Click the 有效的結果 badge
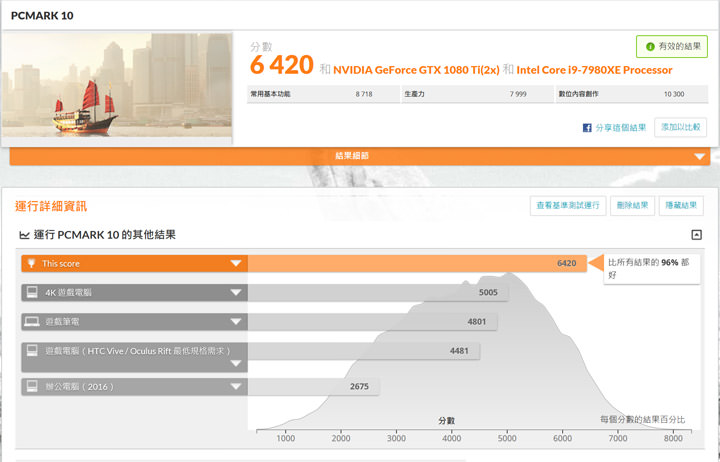The height and width of the screenshot is (462, 720). (x=672, y=46)
